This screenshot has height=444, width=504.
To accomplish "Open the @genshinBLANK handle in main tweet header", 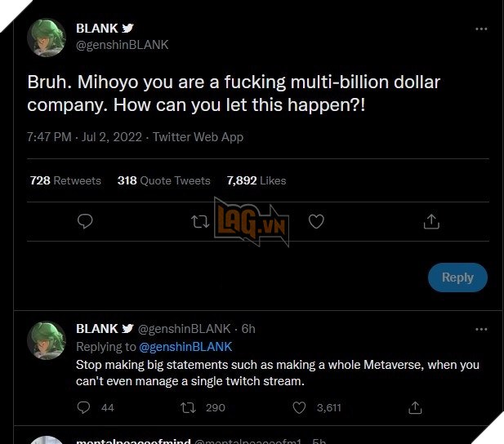I will point(122,45).
